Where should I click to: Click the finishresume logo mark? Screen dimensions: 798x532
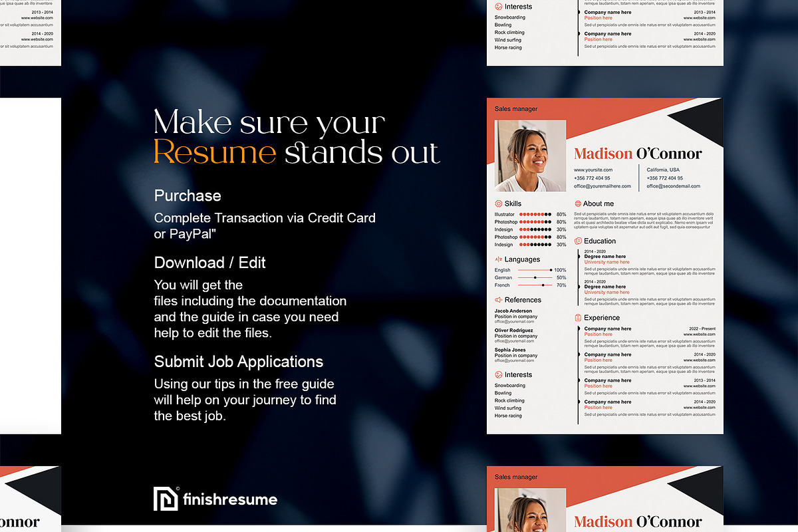tap(166, 499)
